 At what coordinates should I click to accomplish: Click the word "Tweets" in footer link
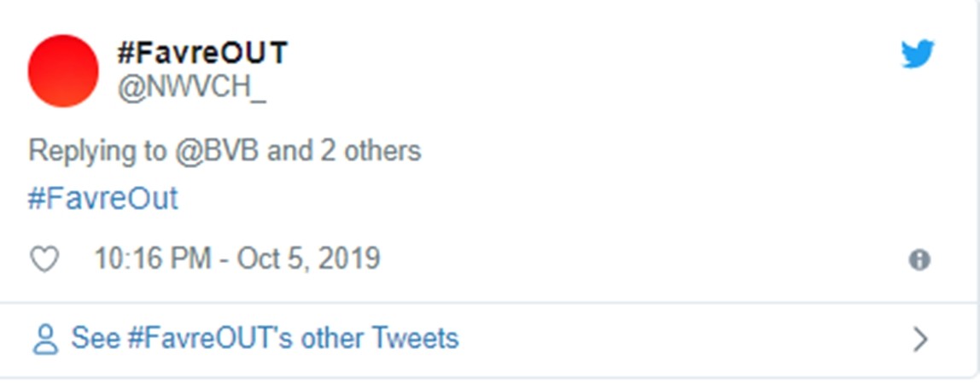[415, 339]
